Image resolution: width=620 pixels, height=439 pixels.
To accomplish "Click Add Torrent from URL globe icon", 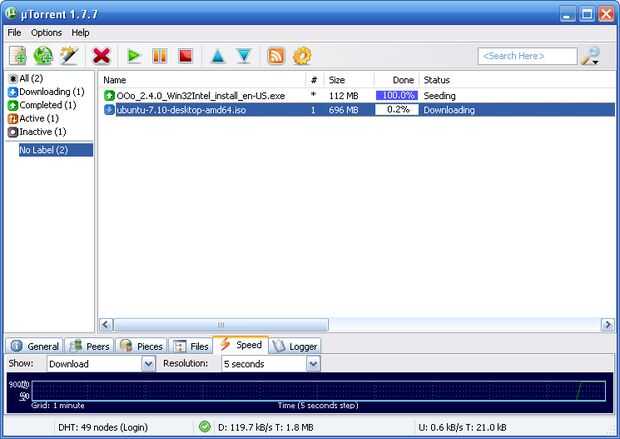I will click(x=43, y=56).
